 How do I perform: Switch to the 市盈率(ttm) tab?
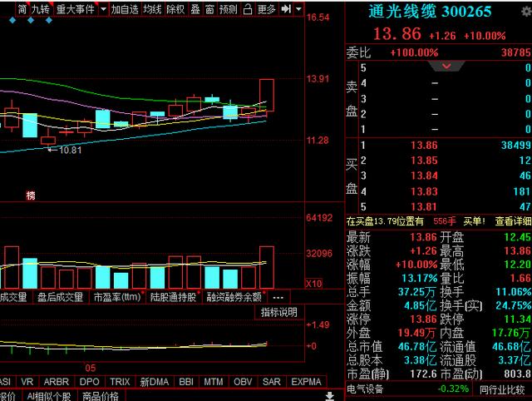(x=117, y=297)
